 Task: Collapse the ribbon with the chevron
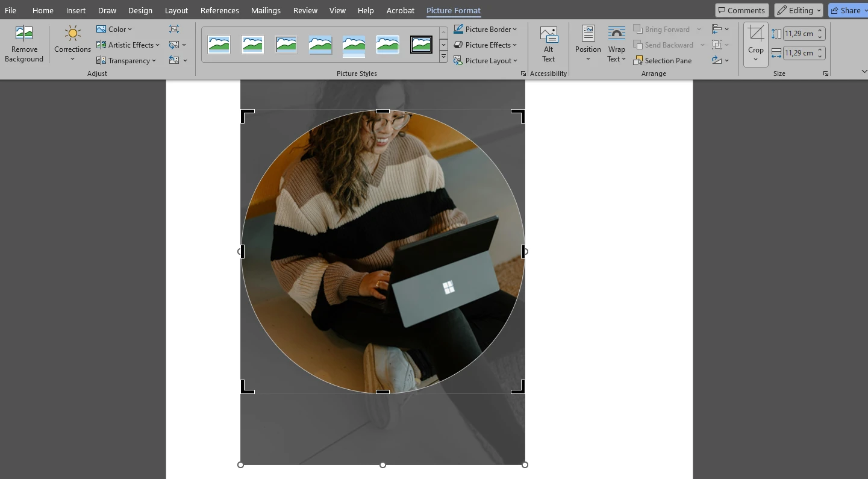click(863, 72)
